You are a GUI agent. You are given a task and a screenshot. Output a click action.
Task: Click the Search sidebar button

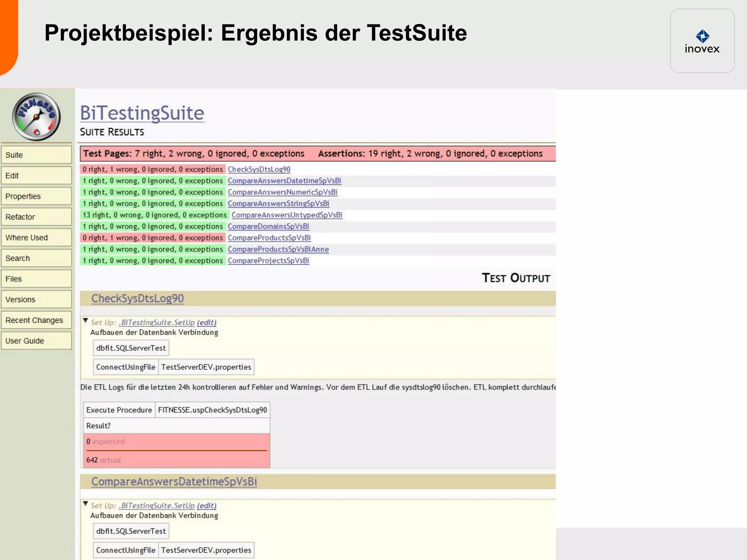click(36, 258)
